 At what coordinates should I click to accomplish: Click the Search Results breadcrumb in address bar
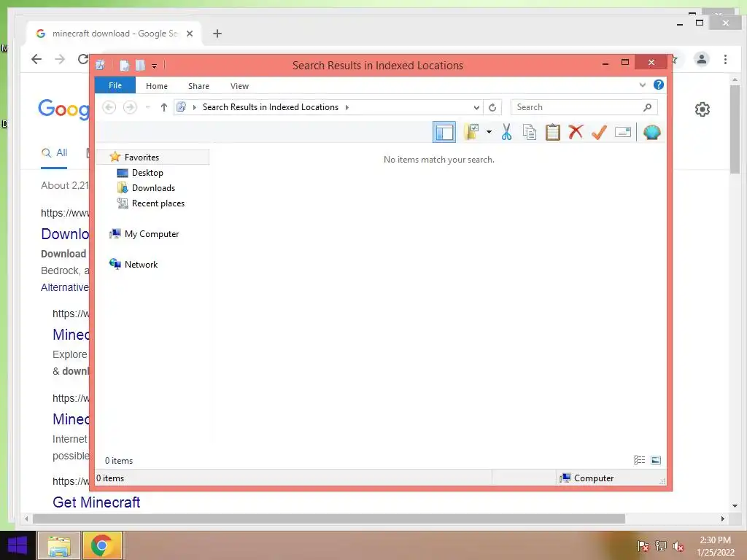(270, 107)
